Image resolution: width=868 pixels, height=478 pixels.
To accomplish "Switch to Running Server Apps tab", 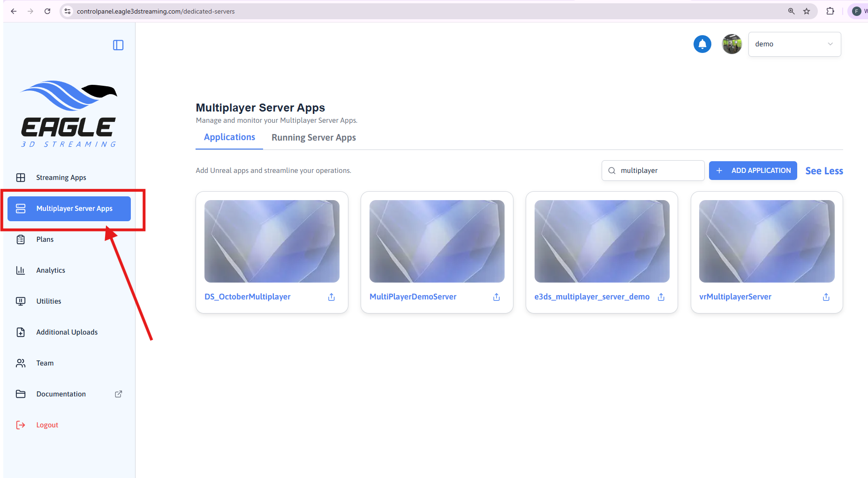I will [x=314, y=138].
